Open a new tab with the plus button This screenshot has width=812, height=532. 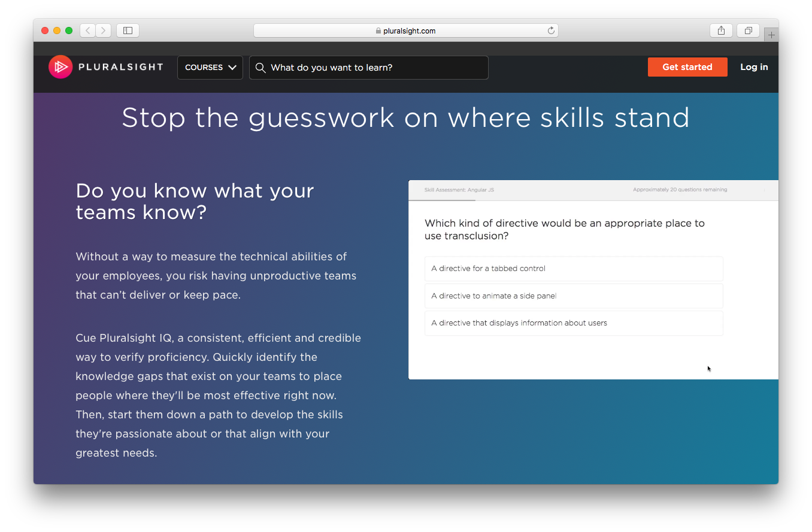coord(771,35)
